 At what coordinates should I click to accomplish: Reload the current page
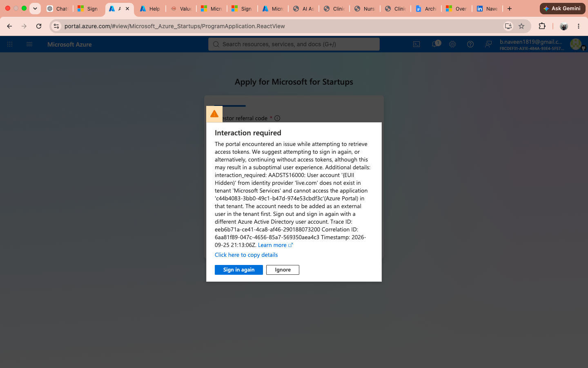point(39,26)
